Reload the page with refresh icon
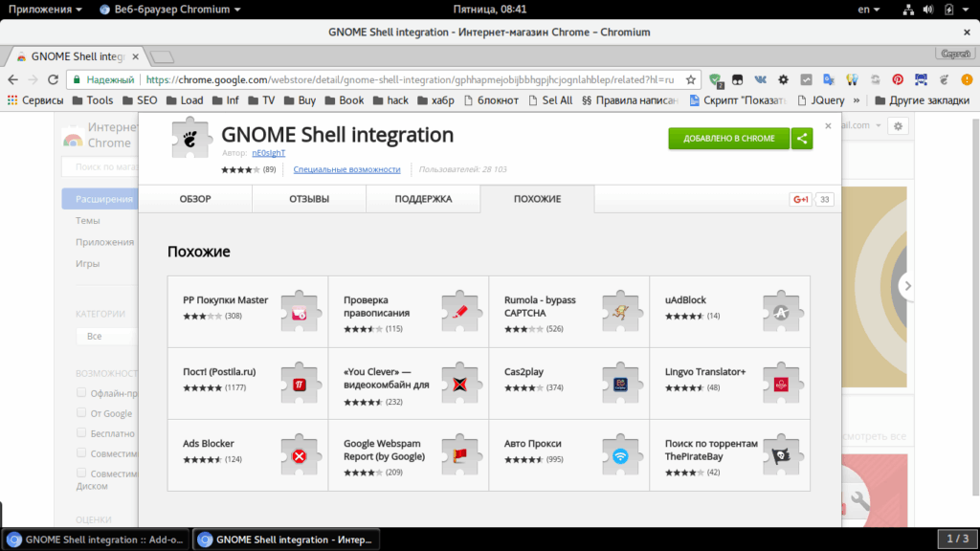This screenshot has width=980, height=551. (54, 80)
